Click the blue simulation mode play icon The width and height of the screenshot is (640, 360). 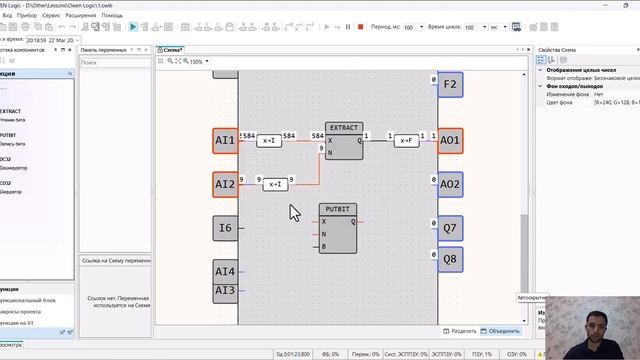[x=133, y=27]
